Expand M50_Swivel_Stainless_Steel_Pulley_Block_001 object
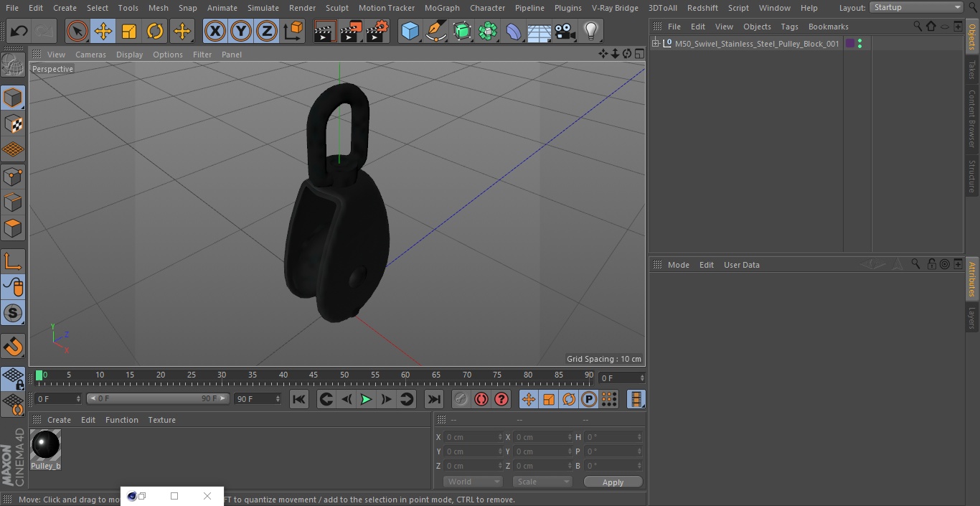 pyautogui.click(x=655, y=44)
